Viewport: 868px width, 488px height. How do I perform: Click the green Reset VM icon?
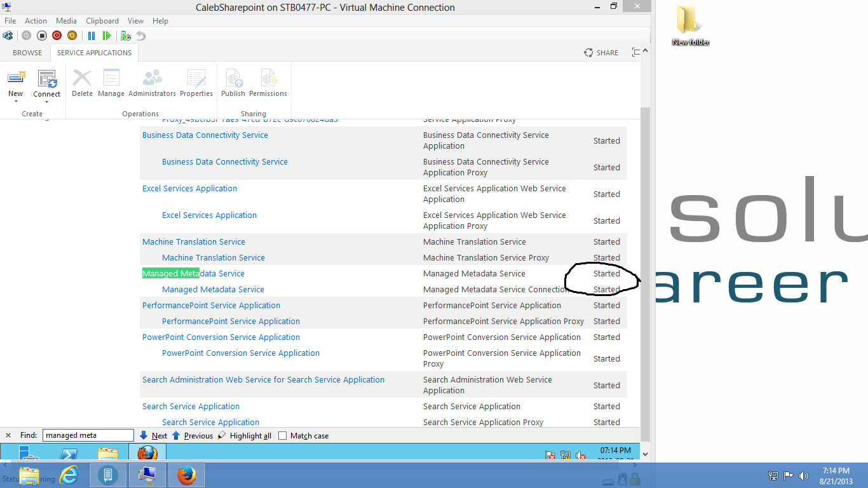107,36
